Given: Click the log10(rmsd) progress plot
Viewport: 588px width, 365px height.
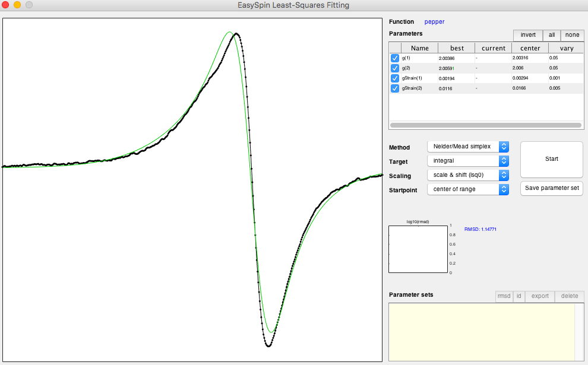Looking at the screenshot, I should (x=418, y=249).
